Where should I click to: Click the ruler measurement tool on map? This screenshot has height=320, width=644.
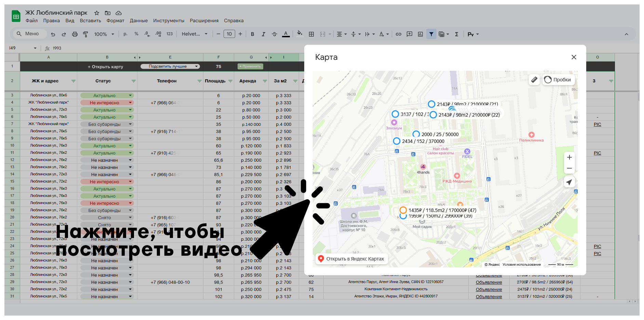(534, 80)
